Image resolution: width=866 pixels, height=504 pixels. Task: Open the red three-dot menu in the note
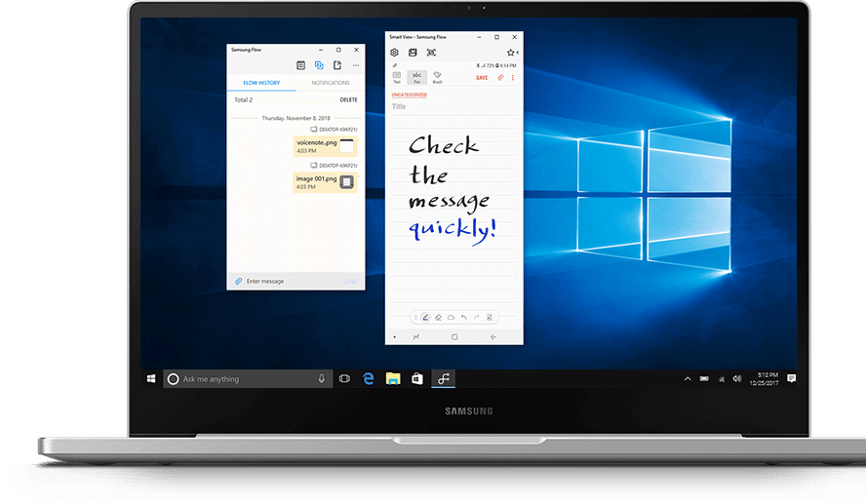coord(513,78)
